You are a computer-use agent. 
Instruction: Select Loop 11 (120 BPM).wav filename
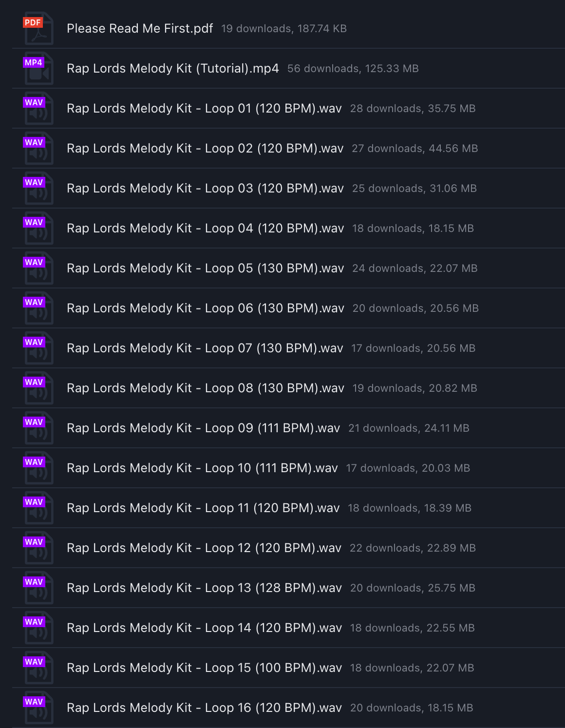pyautogui.click(x=203, y=508)
